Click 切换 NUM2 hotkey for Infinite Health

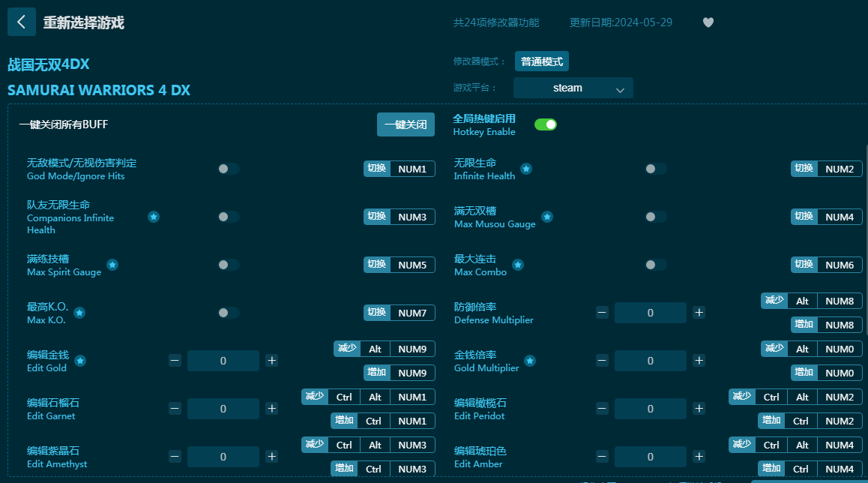(x=827, y=169)
